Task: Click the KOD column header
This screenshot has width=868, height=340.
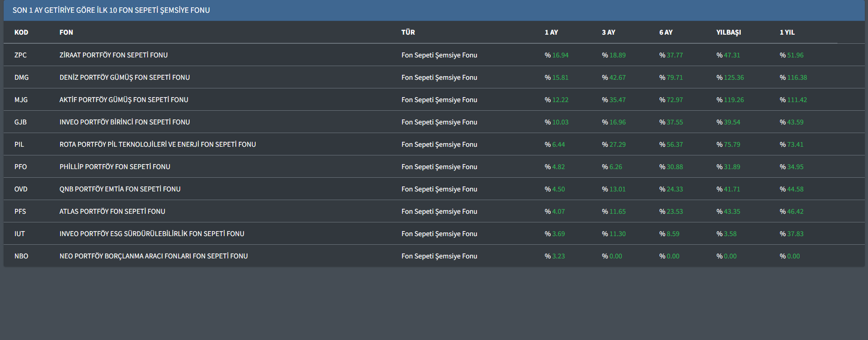Action: click(21, 32)
